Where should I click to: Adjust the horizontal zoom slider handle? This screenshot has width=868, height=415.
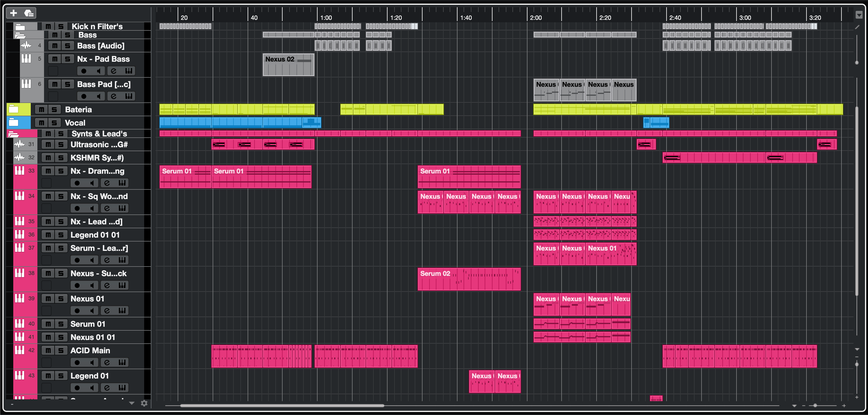pyautogui.click(x=815, y=406)
